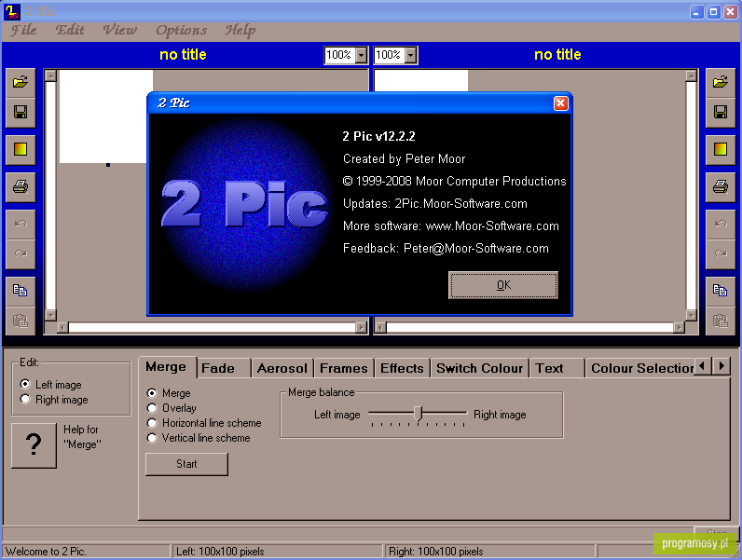Paste icon in right toolbar

point(721,321)
